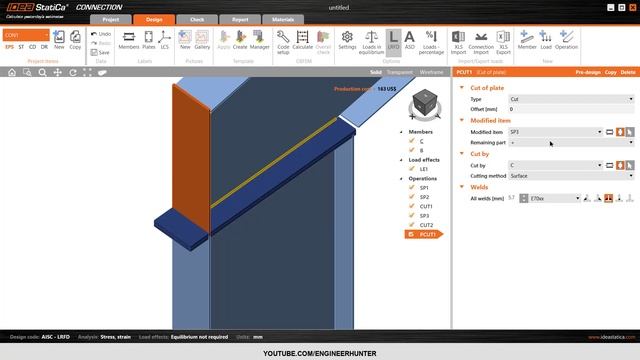Open Code setup wrench icon

pyautogui.click(x=283, y=42)
